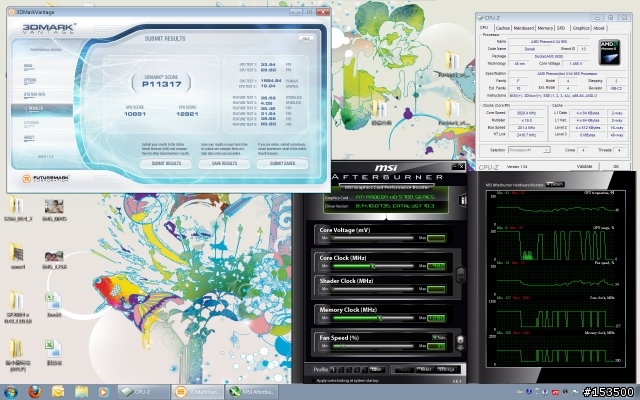Click the AMD Phenom II logo in CPU-Z
The height and width of the screenshot is (400, 640).
click(609, 52)
